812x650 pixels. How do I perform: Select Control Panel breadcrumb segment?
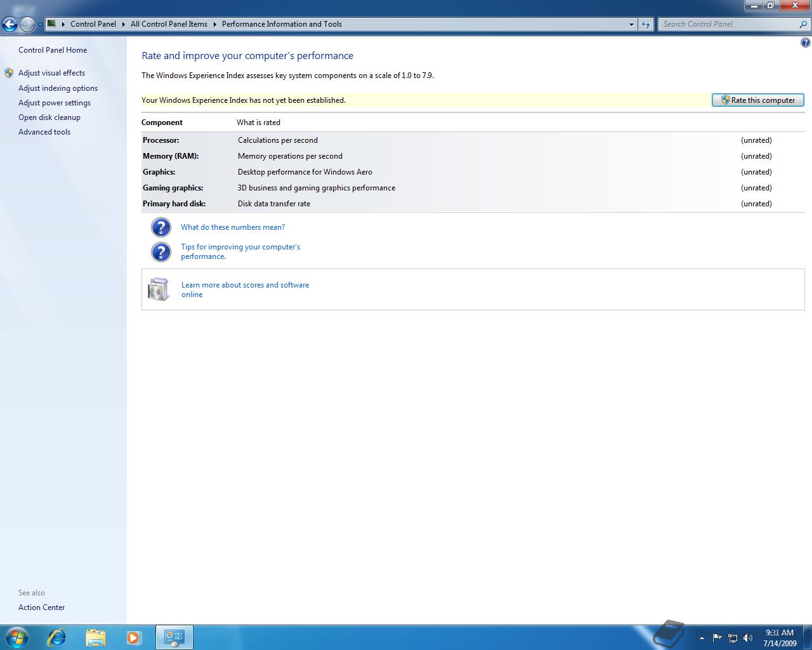(x=93, y=24)
